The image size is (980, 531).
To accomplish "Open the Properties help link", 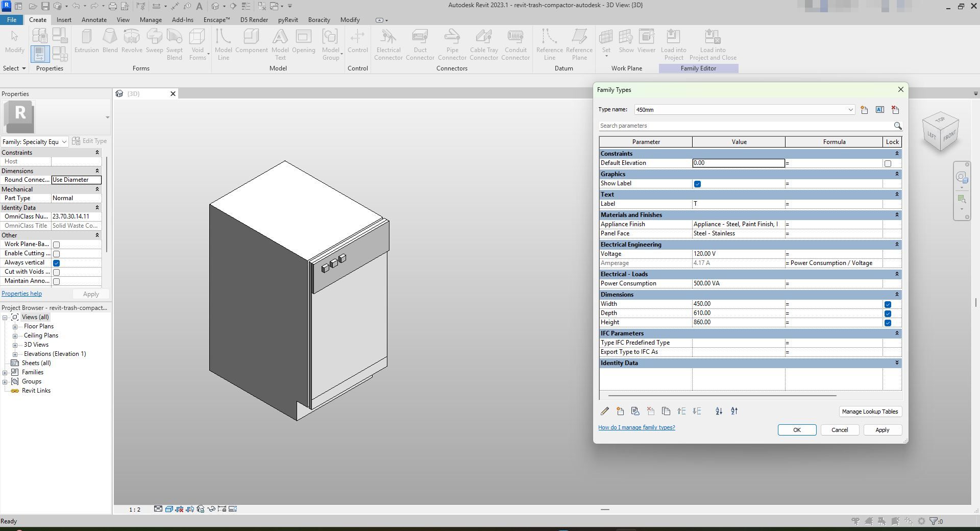I will coord(21,294).
